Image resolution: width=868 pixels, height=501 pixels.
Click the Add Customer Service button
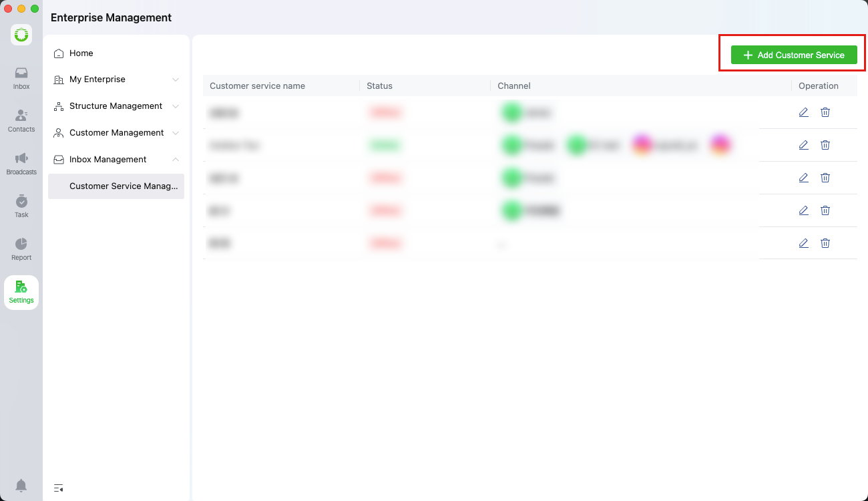click(794, 55)
